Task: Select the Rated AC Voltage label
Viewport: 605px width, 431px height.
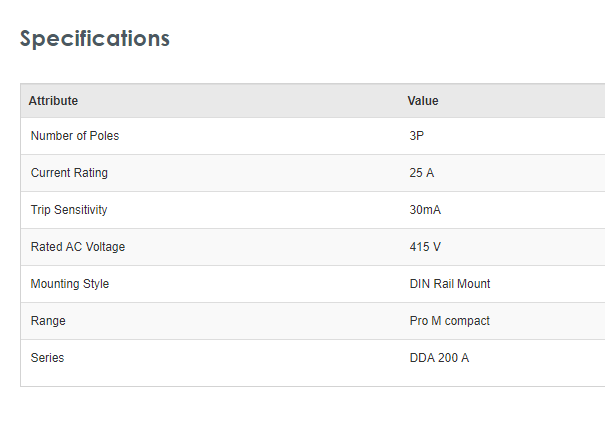Action: (78, 247)
